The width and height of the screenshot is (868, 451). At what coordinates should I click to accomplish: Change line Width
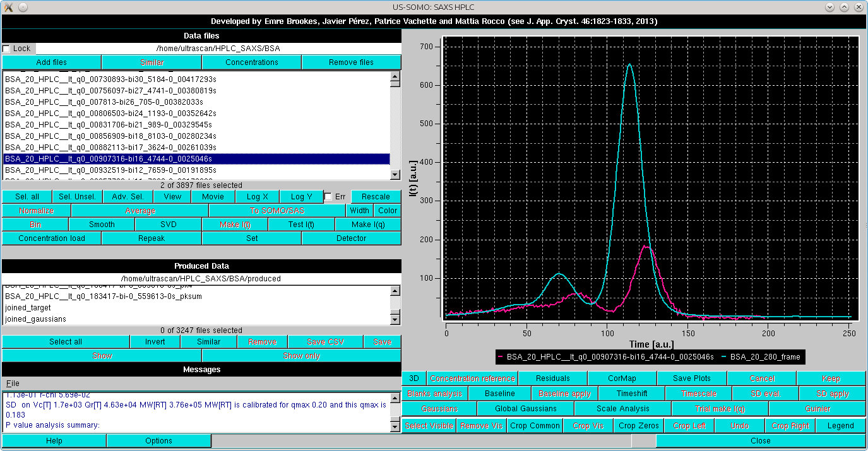(x=360, y=211)
